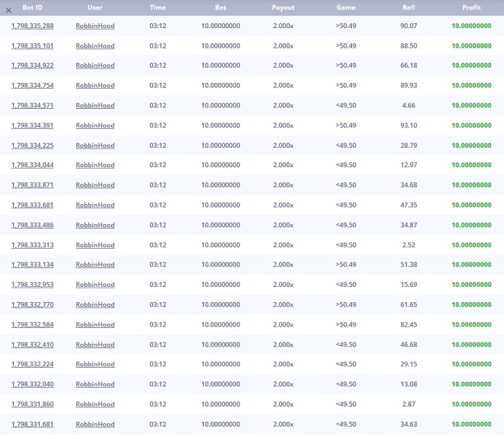Open bet ID 1,798,332,410

32,345
